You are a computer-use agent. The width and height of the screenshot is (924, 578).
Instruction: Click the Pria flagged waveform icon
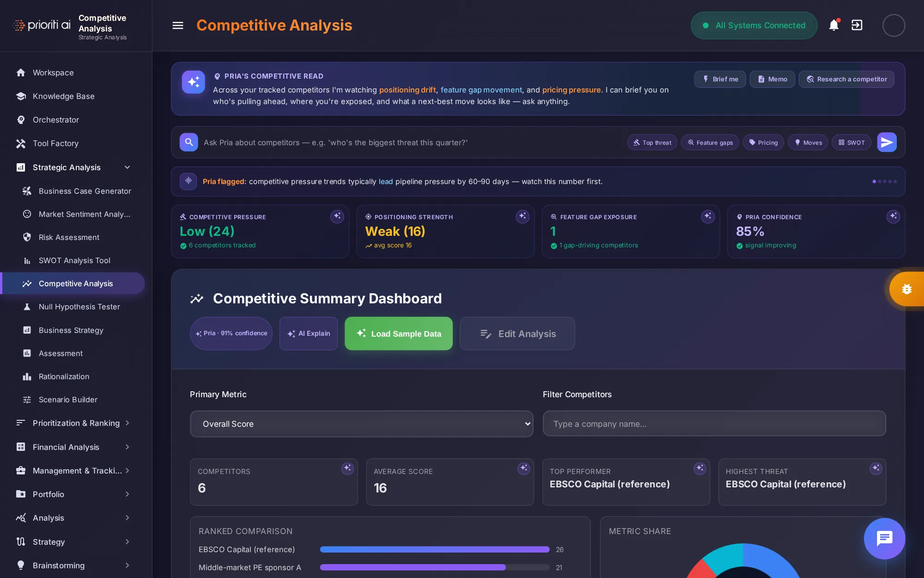click(x=188, y=181)
